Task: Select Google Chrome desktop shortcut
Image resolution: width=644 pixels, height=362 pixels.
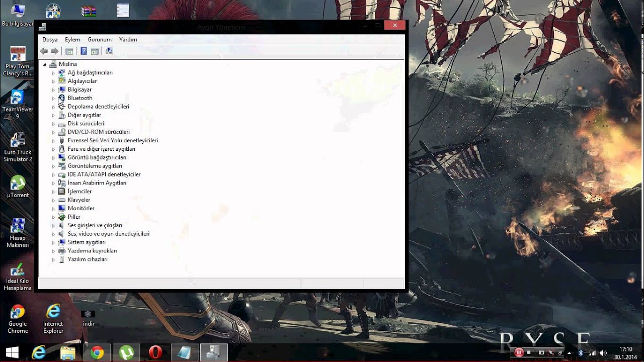Action: [x=18, y=319]
